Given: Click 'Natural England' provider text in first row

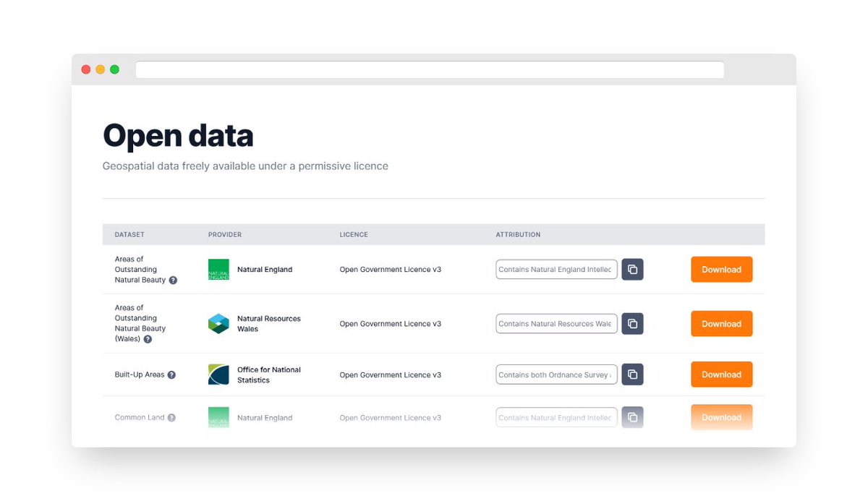Looking at the screenshot, I should [x=265, y=270].
